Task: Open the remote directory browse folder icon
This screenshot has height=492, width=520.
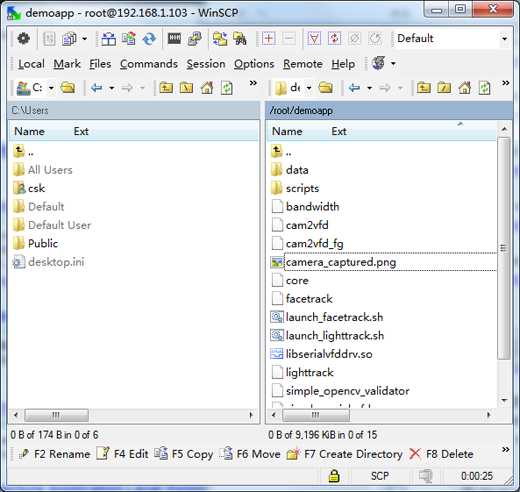Action: click(x=325, y=88)
